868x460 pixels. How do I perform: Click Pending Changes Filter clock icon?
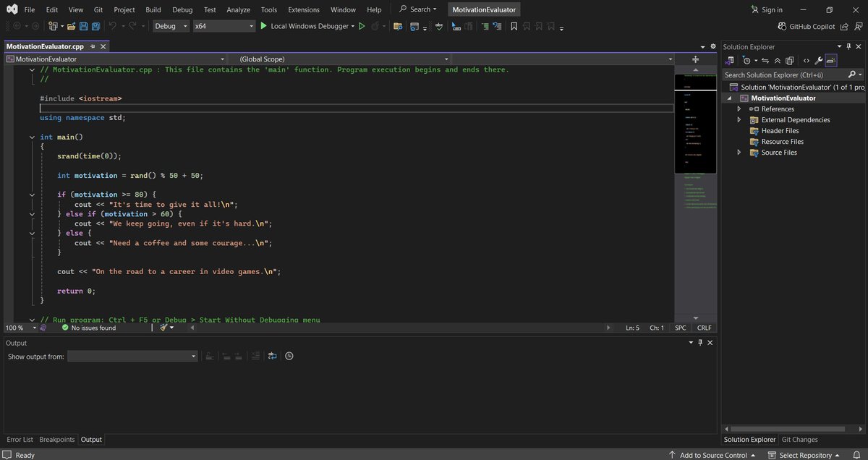point(746,61)
